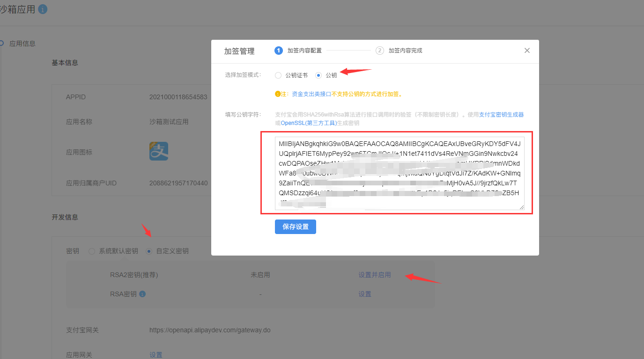Click the 未启用 status for RSA2密钥
Viewport: 644px width, 359px height.
(x=260, y=275)
